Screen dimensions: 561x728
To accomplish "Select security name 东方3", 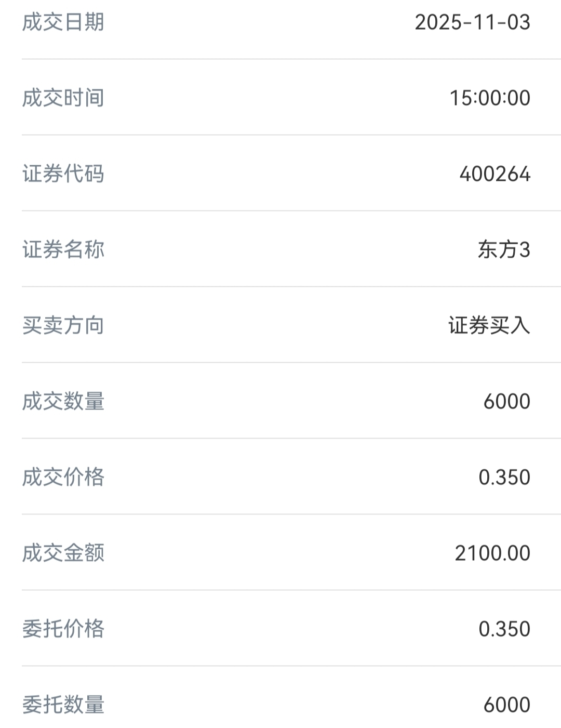I will coord(504,250).
